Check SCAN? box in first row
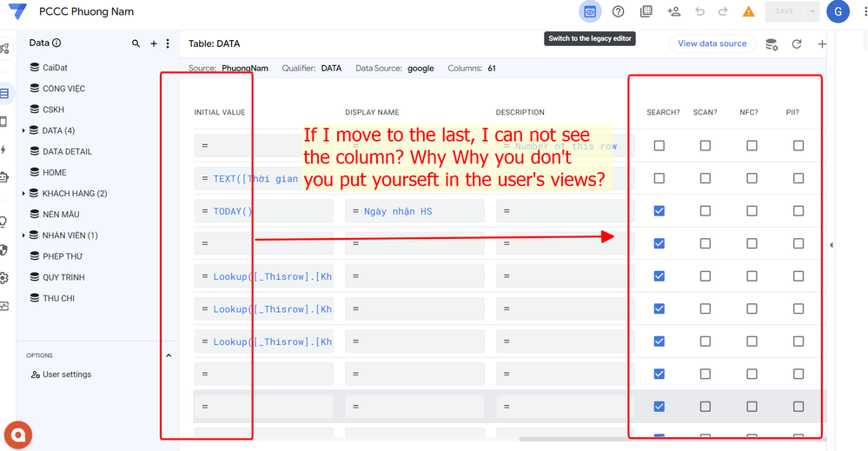The height and width of the screenshot is (451, 868). pyautogui.click(x=706, y=145)
